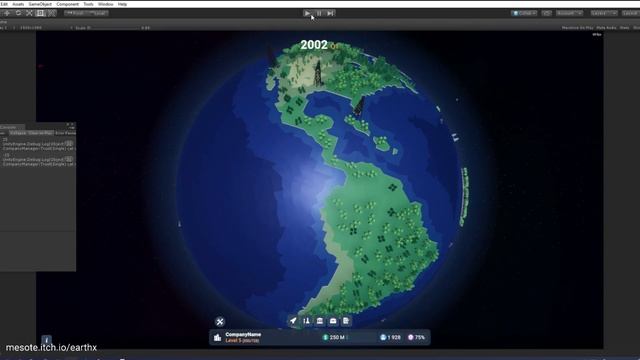Select the combined Transform tool

click(x=51, y=13)
